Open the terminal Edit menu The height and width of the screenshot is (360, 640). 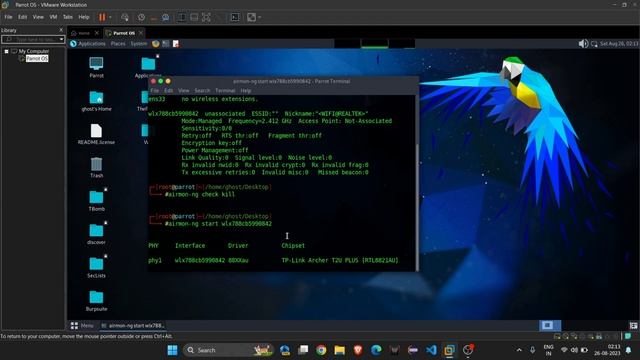point(169,91)
